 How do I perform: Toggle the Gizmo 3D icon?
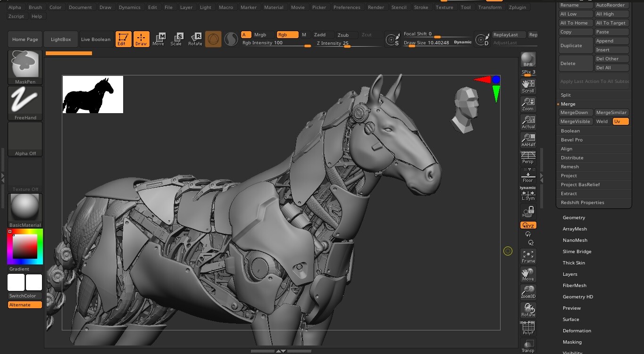coord(213,39)
